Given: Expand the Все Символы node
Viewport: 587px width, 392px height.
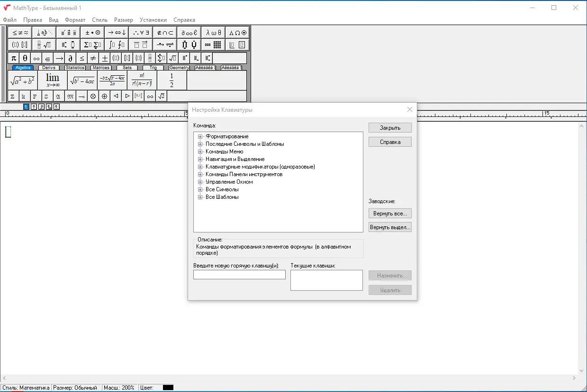Looking at the screenshot, I should pyautogui.click(x=200, y=189).
